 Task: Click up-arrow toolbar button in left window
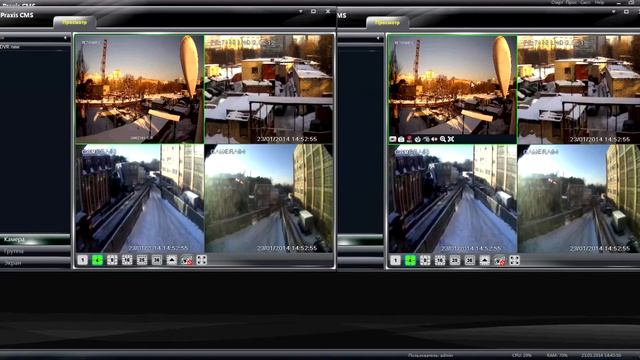[171, 260]
